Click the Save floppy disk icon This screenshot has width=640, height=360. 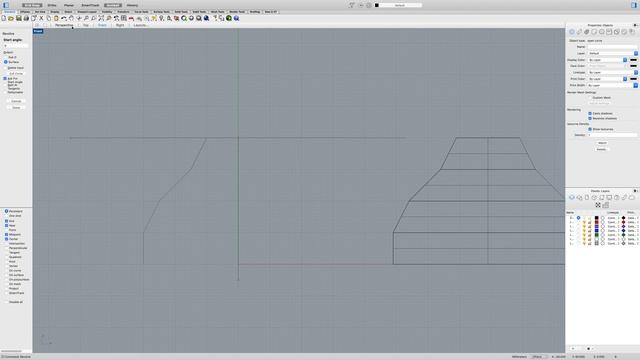[x=18, y=18]
